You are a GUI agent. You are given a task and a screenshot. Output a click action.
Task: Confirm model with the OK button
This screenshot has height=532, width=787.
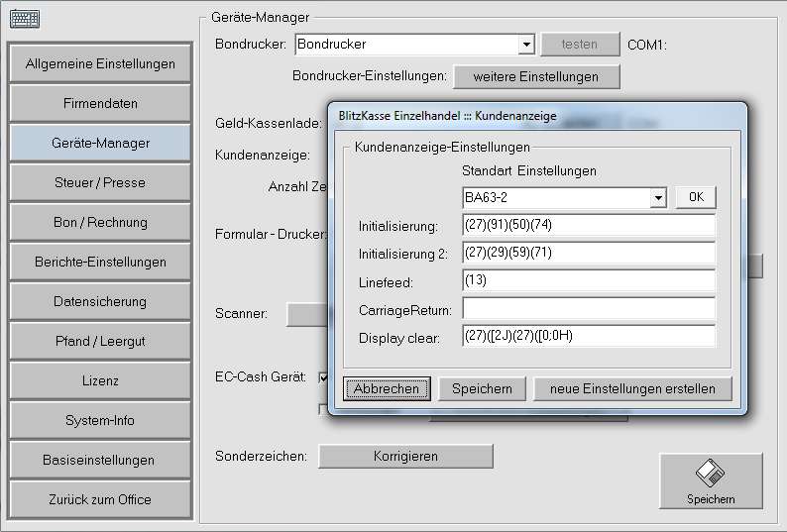(x=696, y=197)
